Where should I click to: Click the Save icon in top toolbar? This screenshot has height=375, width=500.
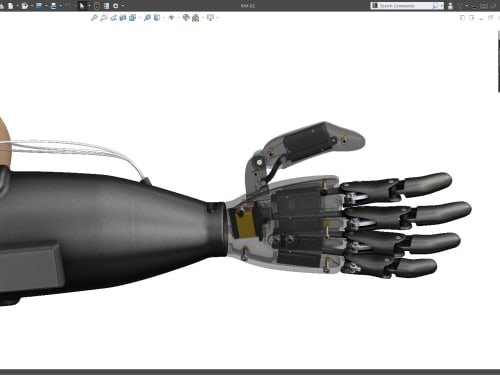point(39,6)
